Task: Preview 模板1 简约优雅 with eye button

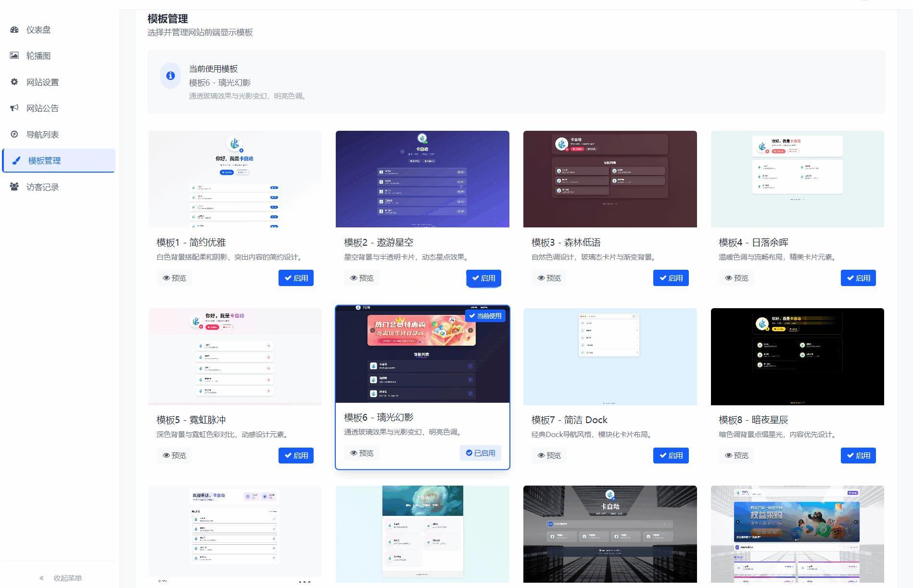Action: coord(174,278)
